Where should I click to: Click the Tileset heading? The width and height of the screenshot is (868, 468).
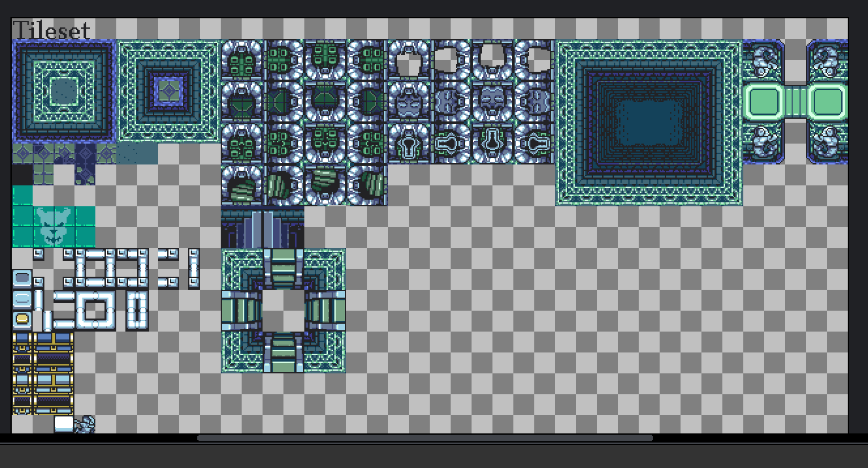[x=51, y=29]
